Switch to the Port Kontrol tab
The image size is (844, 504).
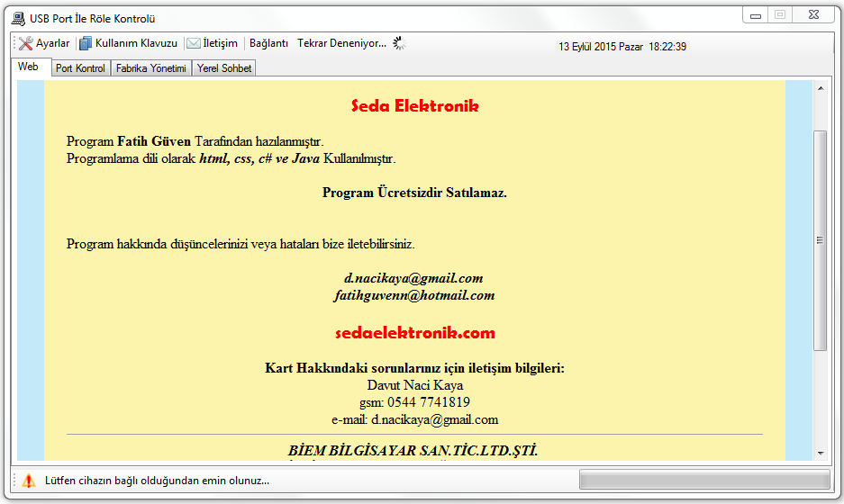(80, 68)
